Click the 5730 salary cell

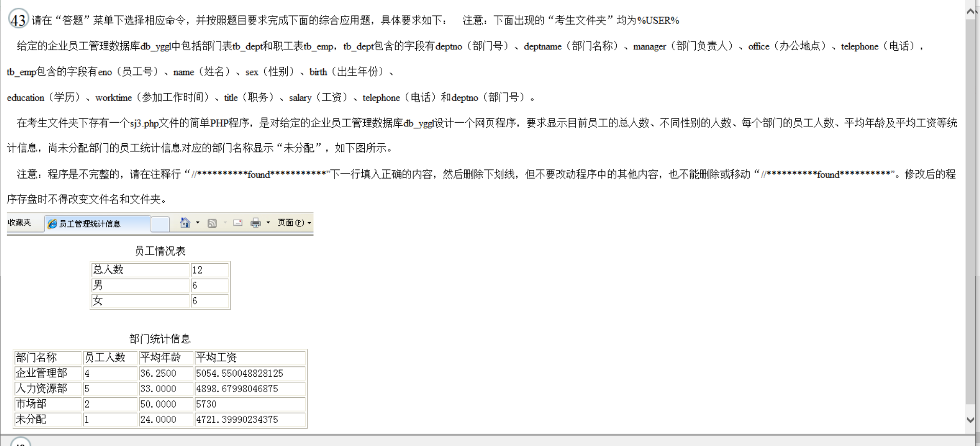click(250, 404)
